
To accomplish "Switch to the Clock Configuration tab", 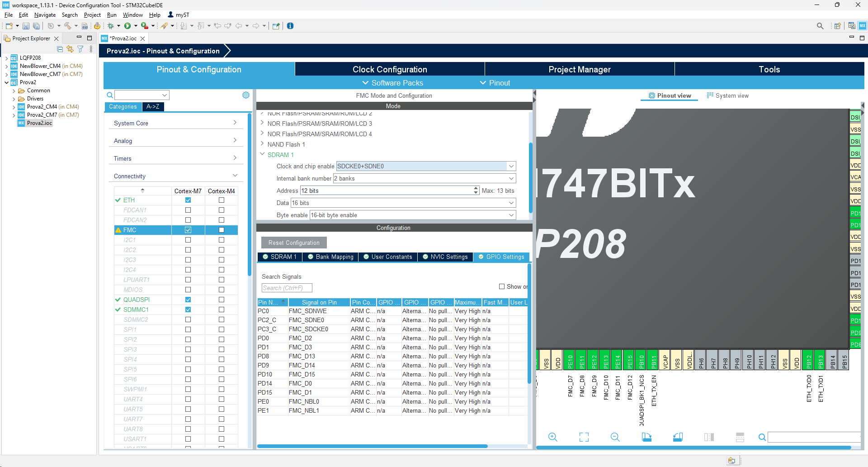I will (389, 69).
